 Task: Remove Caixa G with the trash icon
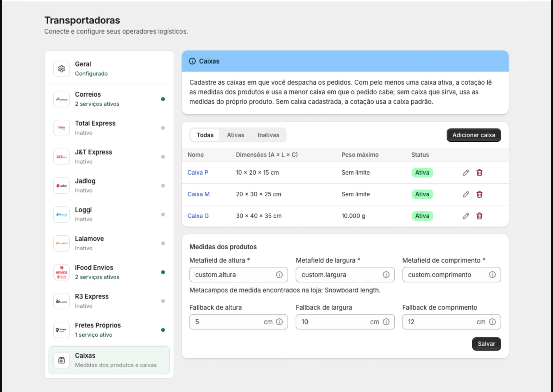[x=479, y=216]
